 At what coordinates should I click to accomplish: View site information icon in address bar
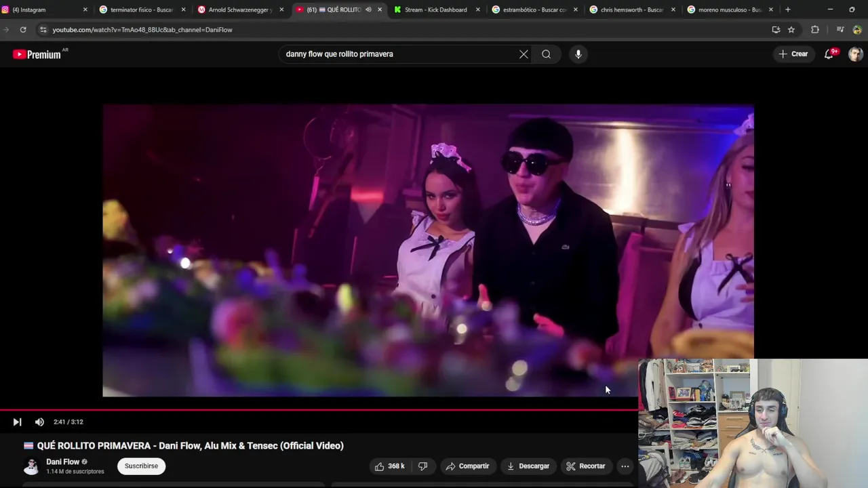pos(43,30)
